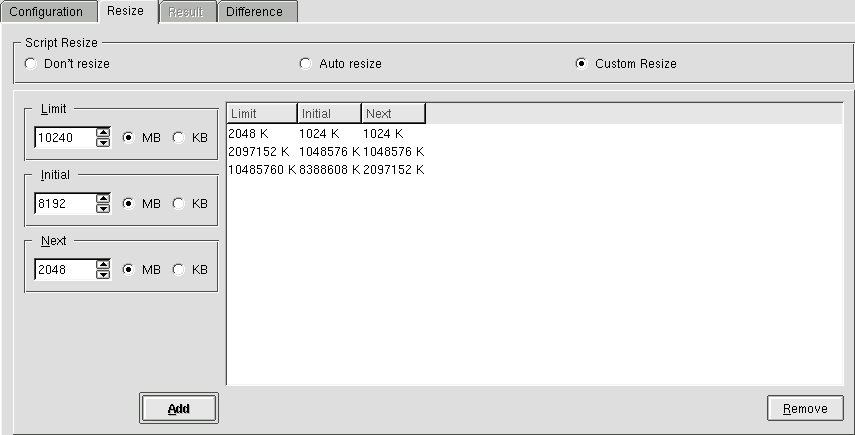
Task: Select Custom Resize radio button
Action: pyautogui.click(x=582, y=64)
